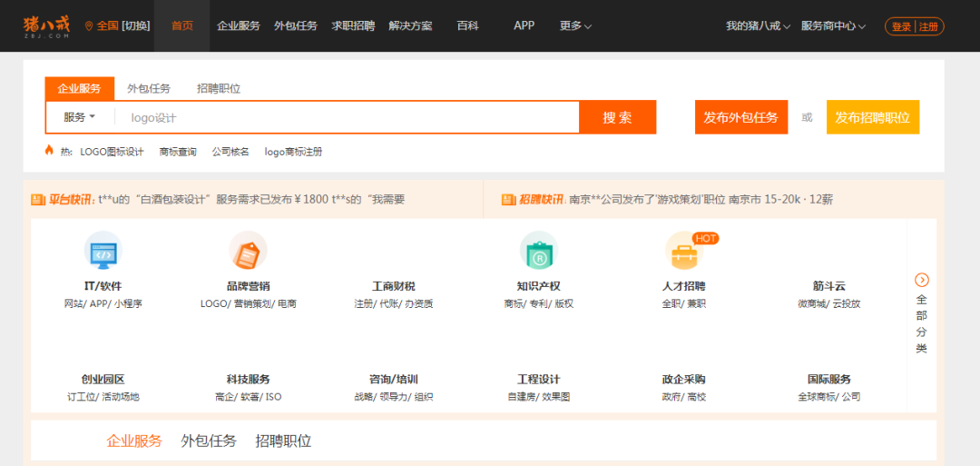This screenshot has width=980, height=466.
Task: Select the lower 企业服务 section tab
Action: pos(134,441)
